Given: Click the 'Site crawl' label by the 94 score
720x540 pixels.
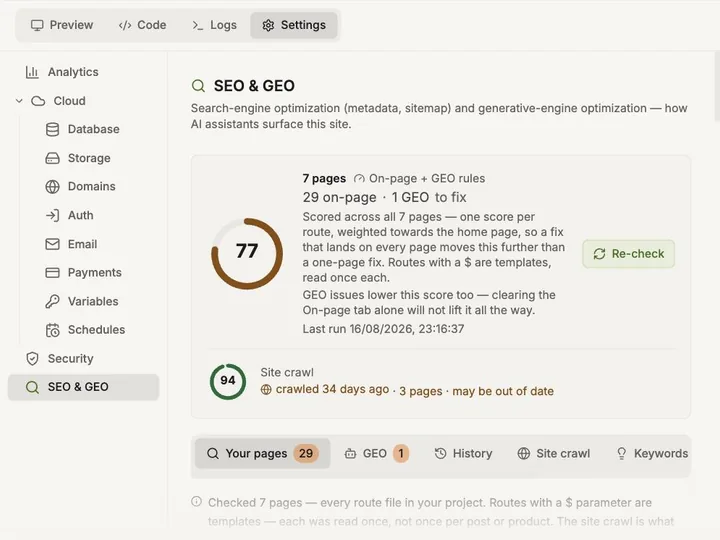Looking at the screenshot, I should pos(287,372).
